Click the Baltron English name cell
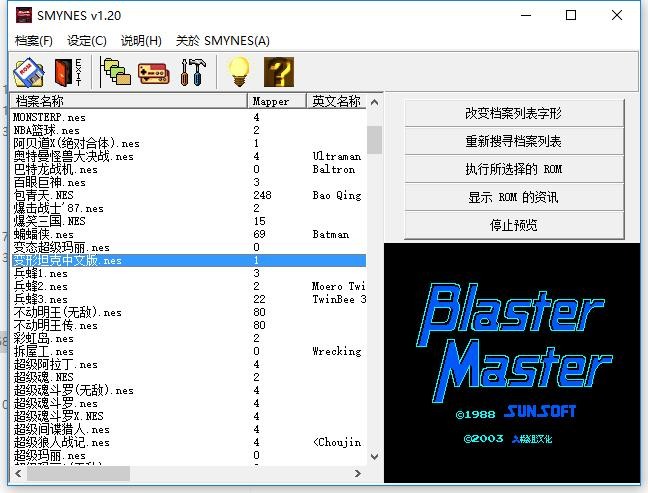 pos(334,169)
